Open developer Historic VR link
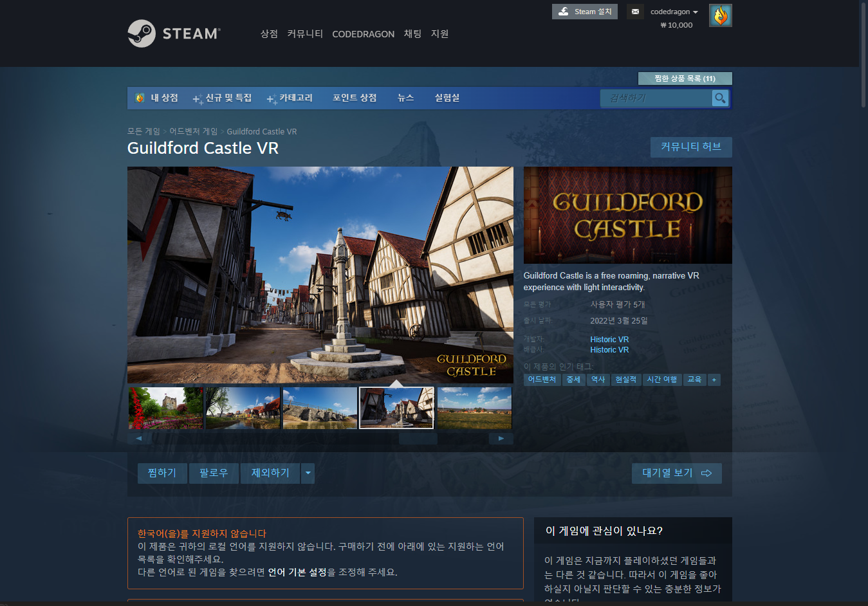 [609, 340]
